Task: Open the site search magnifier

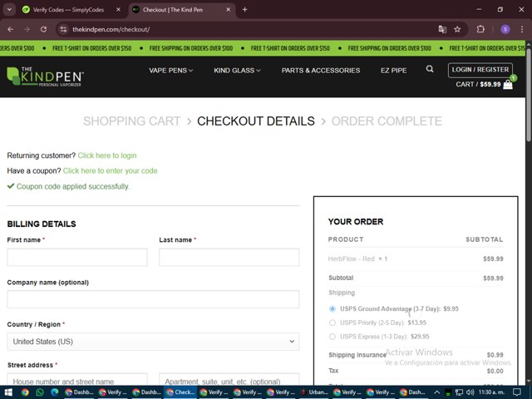Action: tap(430, 69)
